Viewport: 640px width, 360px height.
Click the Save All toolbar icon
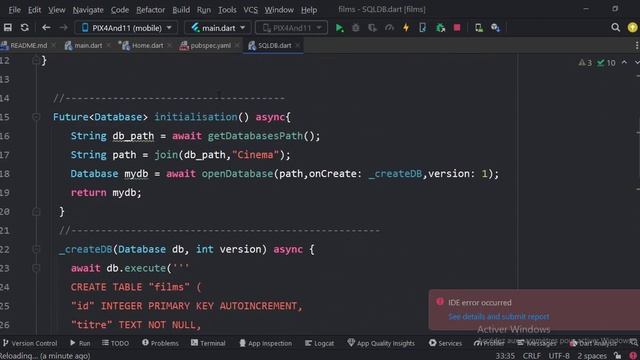8,27
